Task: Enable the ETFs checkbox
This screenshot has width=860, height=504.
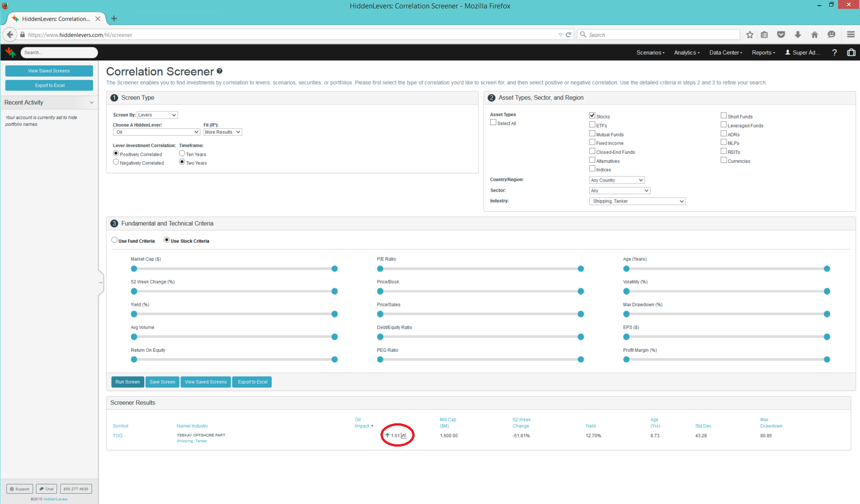Action: click(592, 125)
